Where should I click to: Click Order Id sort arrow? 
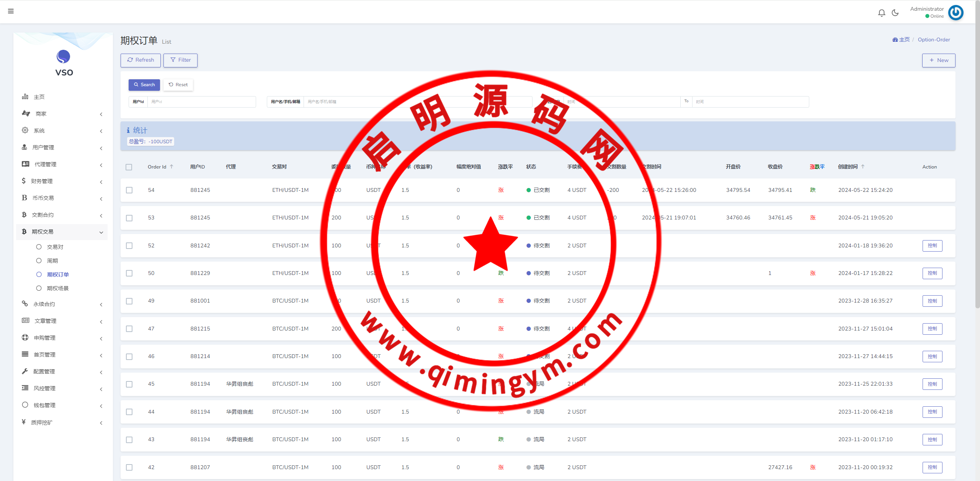tap(171, 167)
